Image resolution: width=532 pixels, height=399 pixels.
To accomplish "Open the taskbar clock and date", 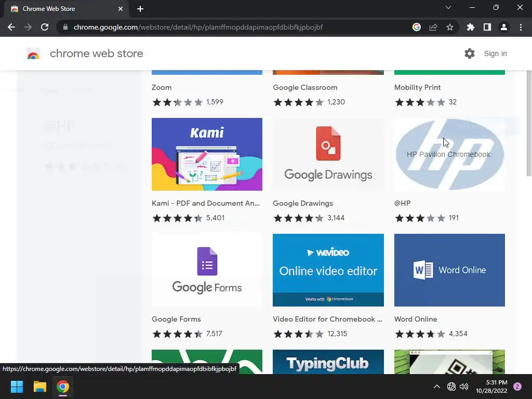I will pos(491,387).
